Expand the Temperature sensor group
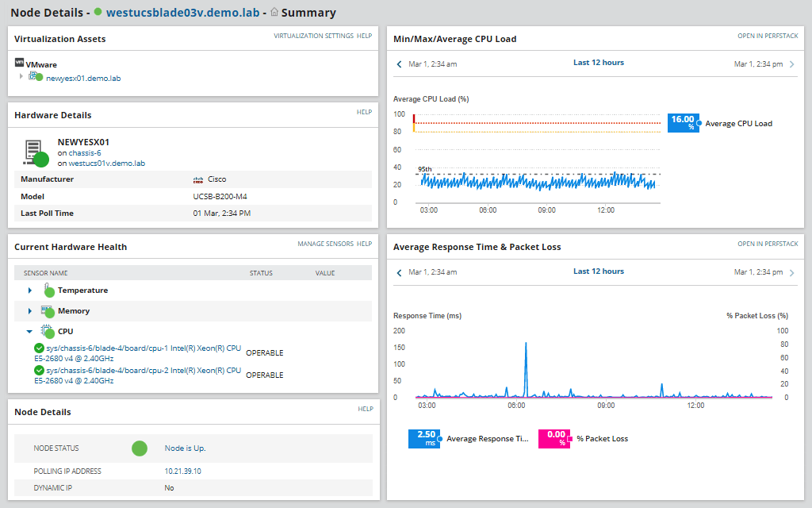This screenshot has width=812, height=508. 29,290
